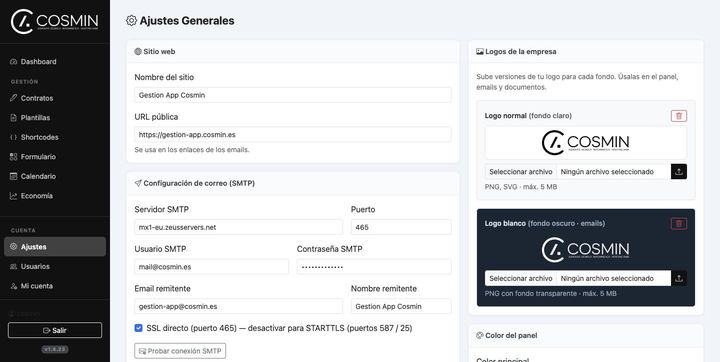Image resolution: width=720 pixels, height=362 pixels.
Task: Click the Economía chart icon
Action: coord(13,196)
